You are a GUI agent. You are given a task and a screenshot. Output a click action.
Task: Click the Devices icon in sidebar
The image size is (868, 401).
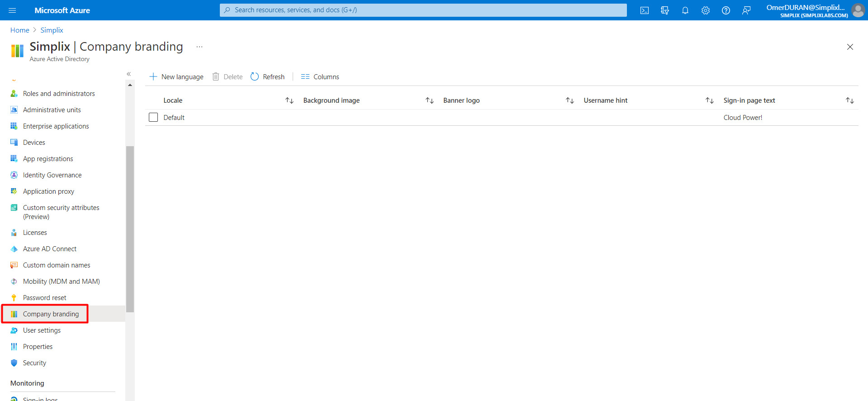coord(14,143)
